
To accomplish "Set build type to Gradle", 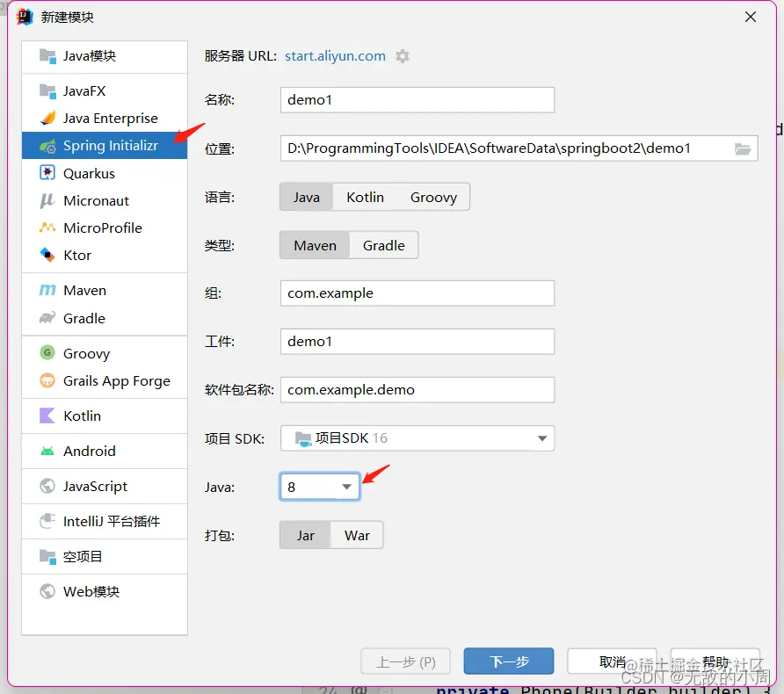I will coord(383,245).
